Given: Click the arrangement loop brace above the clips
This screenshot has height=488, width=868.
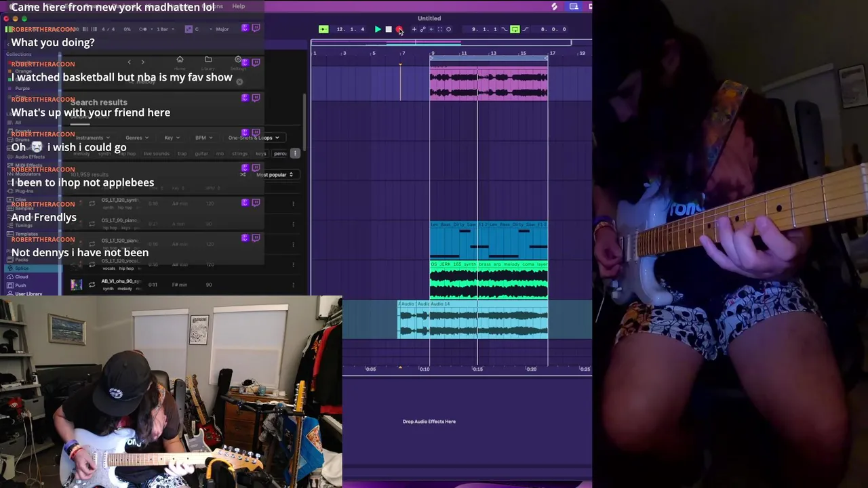Looking at the screenshot, I should click(488, 58).
